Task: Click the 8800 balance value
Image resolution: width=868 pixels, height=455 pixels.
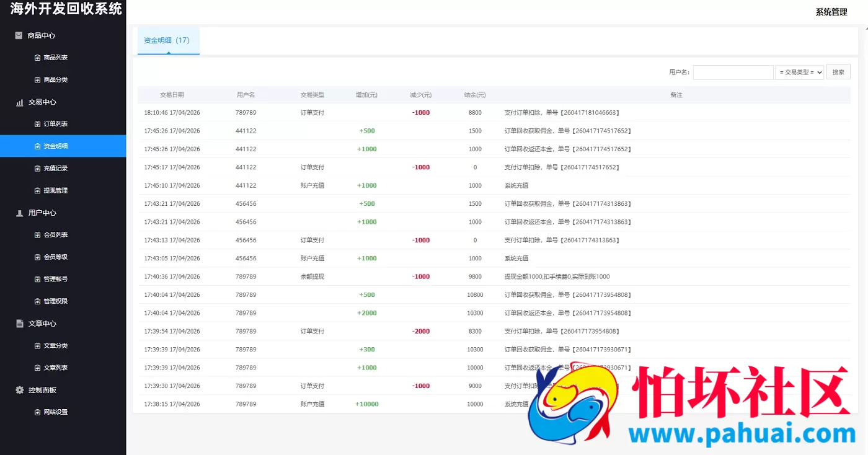Action: pyautogui.click(x=475, y=113)
